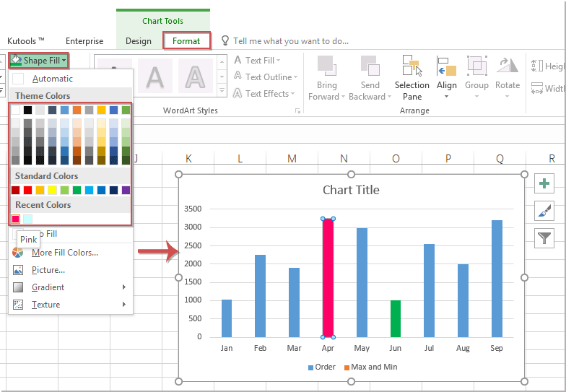Click the 3500 axis label
Screen dimensions: 566x392
point(193,209)
